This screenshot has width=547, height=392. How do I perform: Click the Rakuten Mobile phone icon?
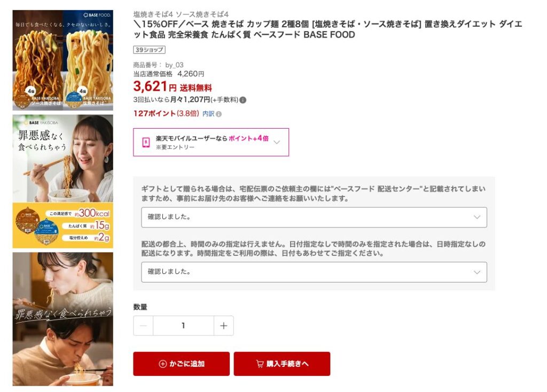tap(146, 142)
